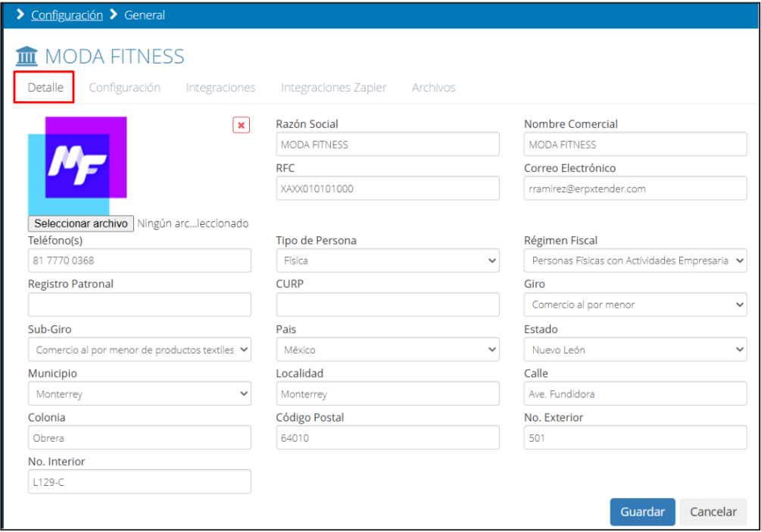Switch to the Detalle tab

pyautogui.click(x=45, y=87)
